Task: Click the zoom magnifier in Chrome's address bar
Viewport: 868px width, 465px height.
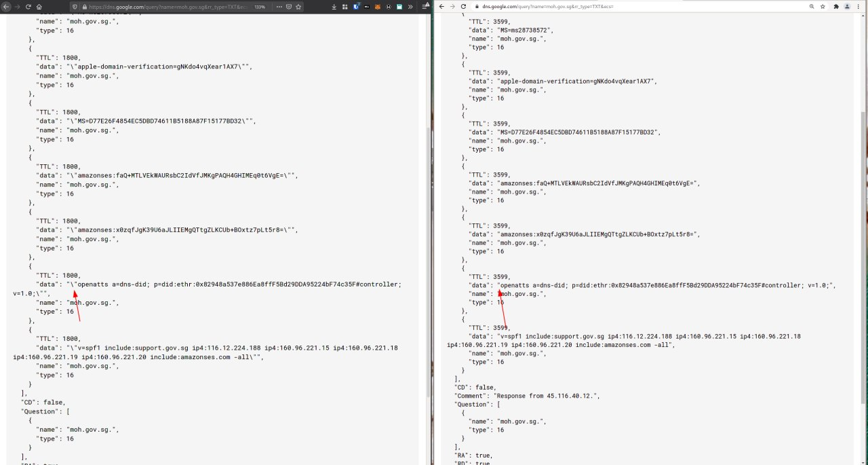Action: pyautogui.click(x=812, y=6)
